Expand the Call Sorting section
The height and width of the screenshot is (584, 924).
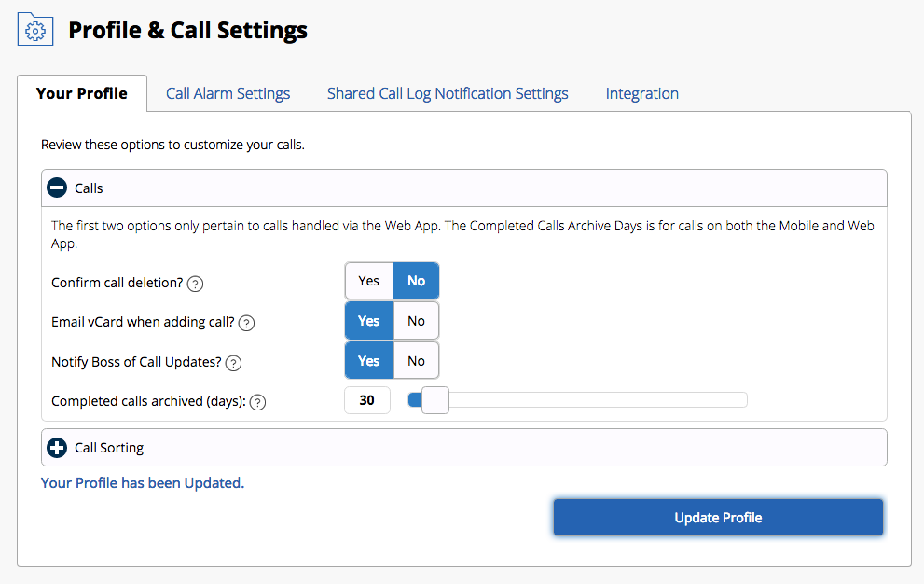pos(57,448)
